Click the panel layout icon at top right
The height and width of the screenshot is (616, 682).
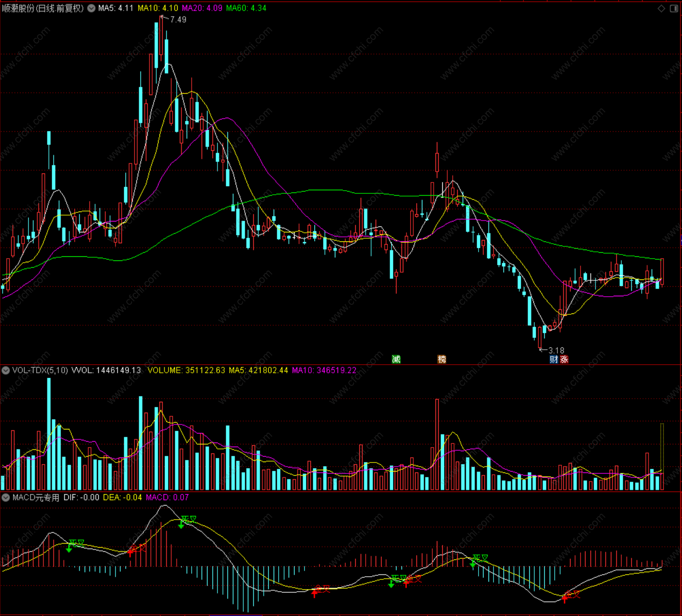(x=673, y=8)
